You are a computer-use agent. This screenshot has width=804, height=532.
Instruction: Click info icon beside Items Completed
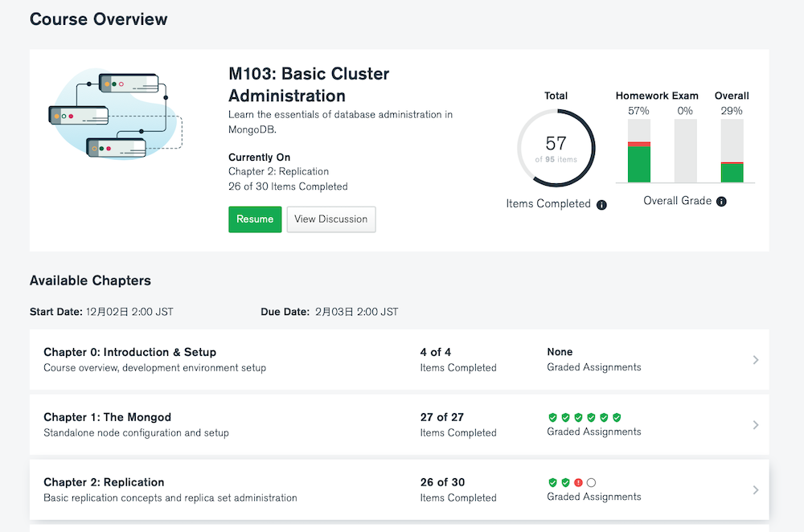(x=601, y=205)
